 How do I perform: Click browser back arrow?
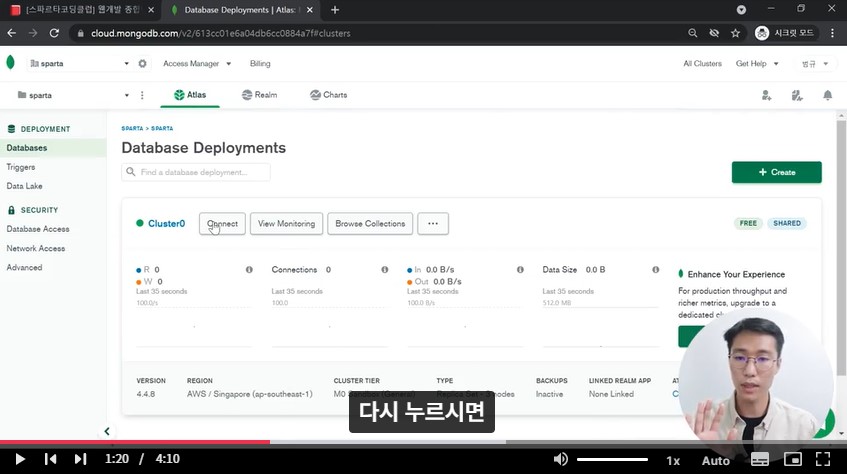11,33
